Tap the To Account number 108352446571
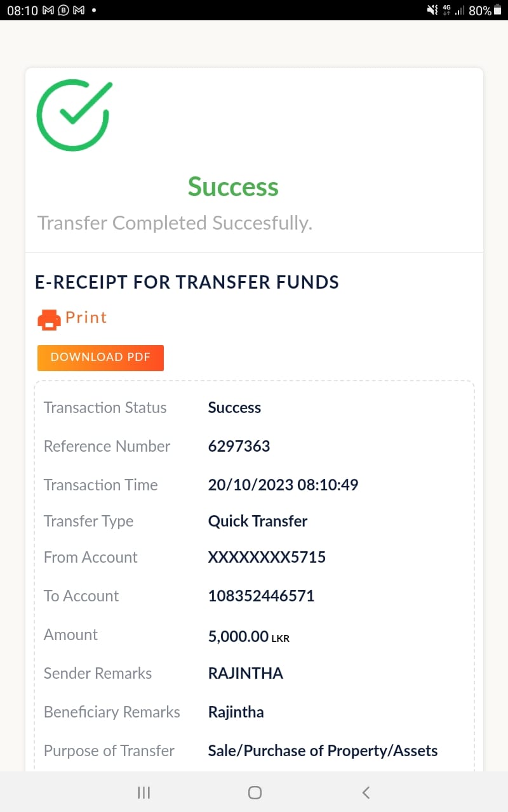The height and width of the screenshot is (812, 508). pyautogui.click(x=261, y=596)
